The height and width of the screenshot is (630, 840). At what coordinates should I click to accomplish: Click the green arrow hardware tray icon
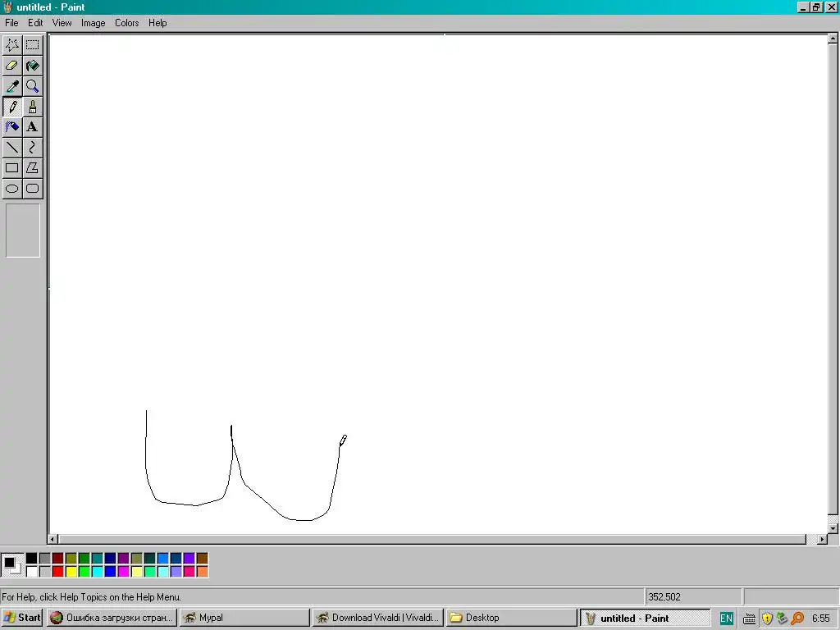[x=782, y=619]
